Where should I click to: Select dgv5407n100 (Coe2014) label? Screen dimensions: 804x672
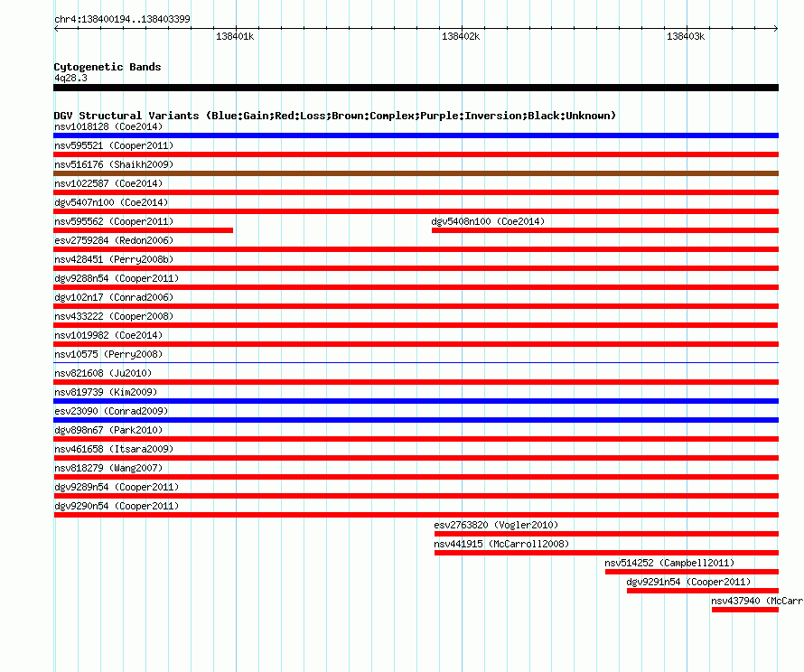coord(111,202)
